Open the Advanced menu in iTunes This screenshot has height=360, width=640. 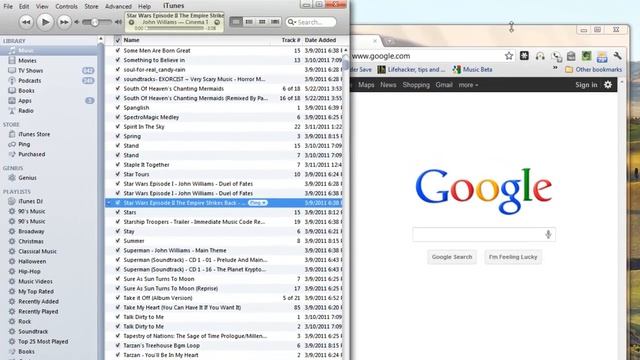coord(118,7)
